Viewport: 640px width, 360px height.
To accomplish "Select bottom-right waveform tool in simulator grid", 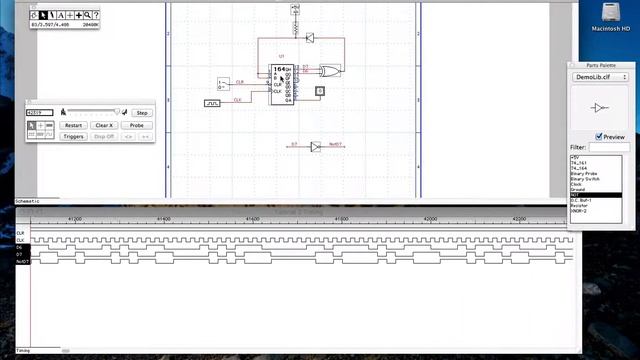I will (x=49, y=134).
